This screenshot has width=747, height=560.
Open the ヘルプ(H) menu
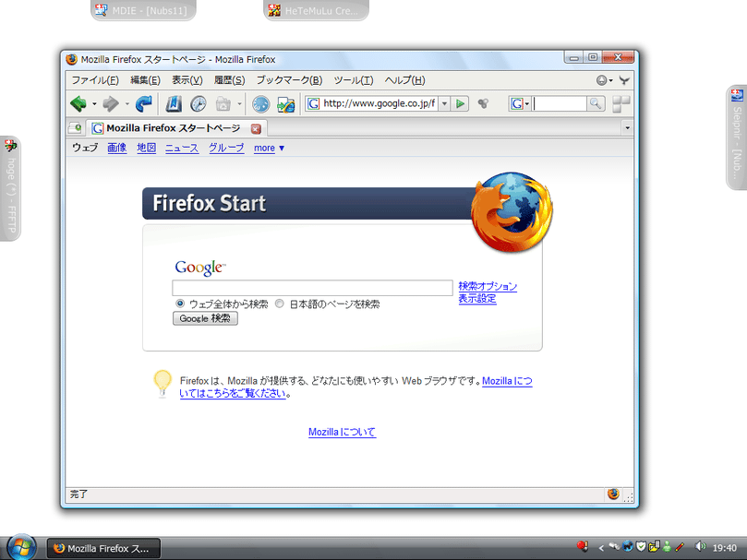coord(404,80)
